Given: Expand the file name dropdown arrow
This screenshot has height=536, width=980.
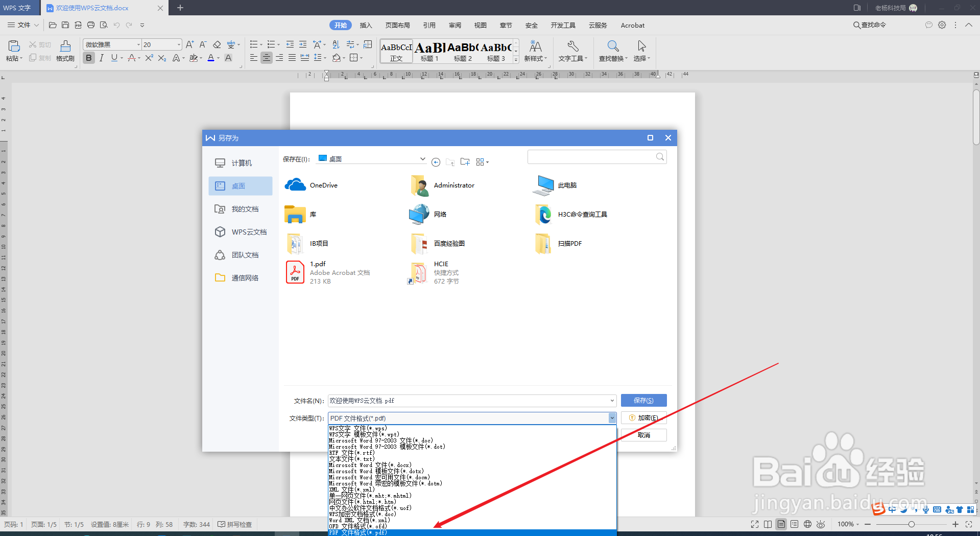Looking at the screenshot, I should click(x=612, y=401).
